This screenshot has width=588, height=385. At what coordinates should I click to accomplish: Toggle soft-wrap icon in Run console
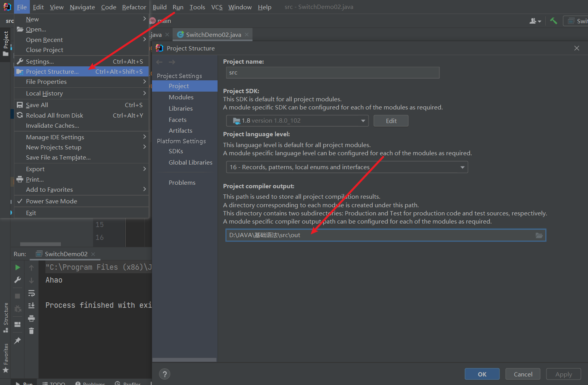click(31, 293)
